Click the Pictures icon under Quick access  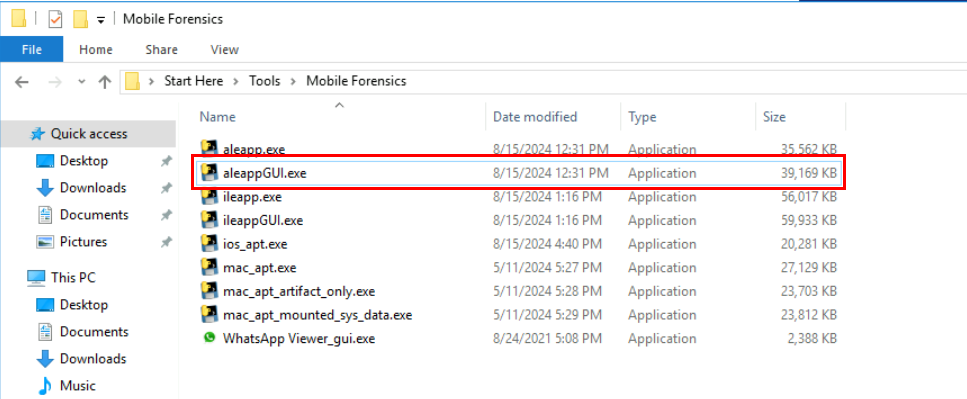[45, 242]
